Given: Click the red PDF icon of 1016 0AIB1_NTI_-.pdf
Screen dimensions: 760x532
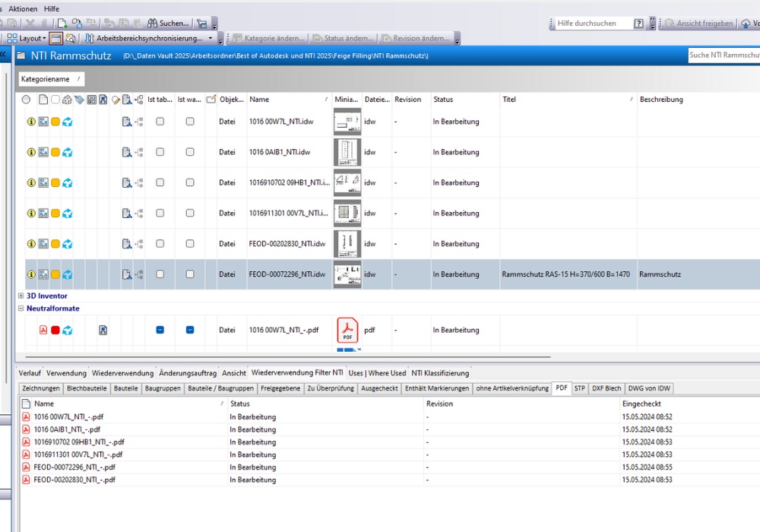Looking at the screenshot, I should pyautogui.click(x=26, y=429).
